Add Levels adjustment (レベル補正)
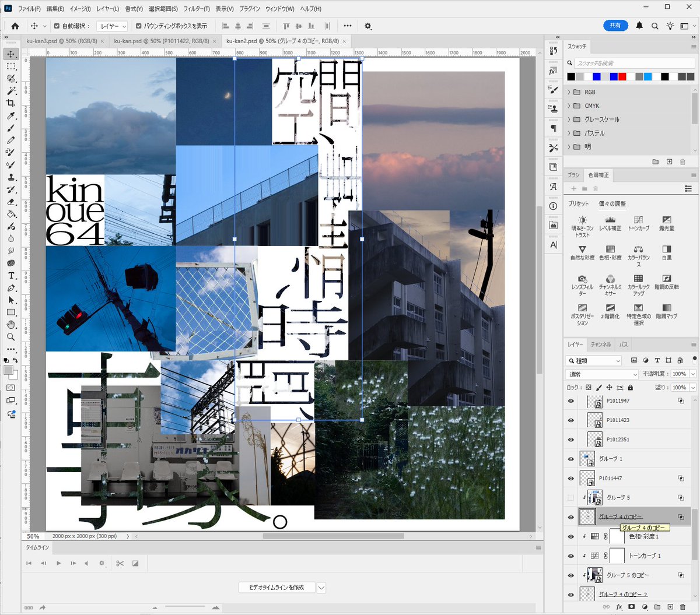700x615 pixels. click(x=610, y=223)
